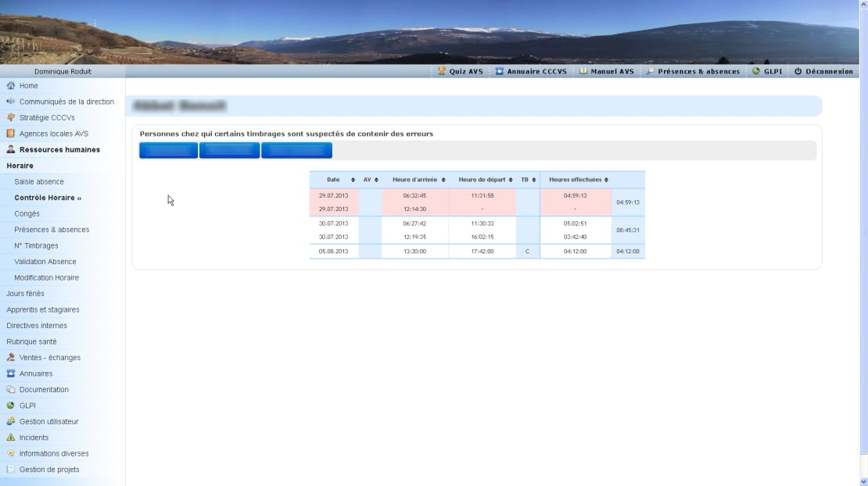Click the Home house icon in sidebar

coord(10,86)
